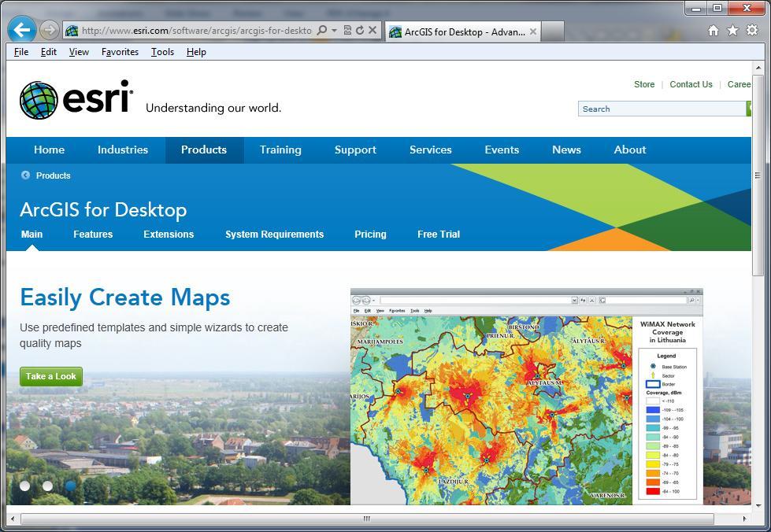The image size is (771, 532).
Task: Open the address bar dropdown arrow
Action: point(335,31)
